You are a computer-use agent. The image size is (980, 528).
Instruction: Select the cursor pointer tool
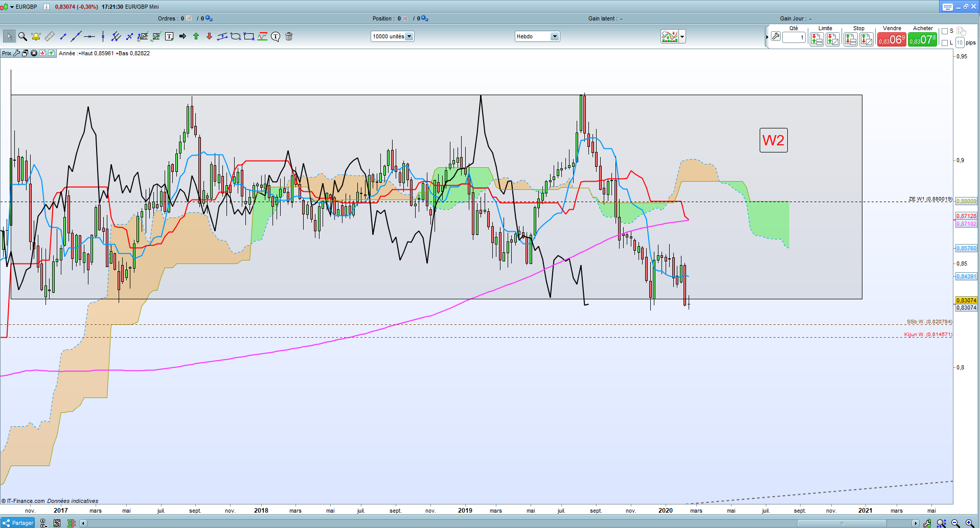9,36
